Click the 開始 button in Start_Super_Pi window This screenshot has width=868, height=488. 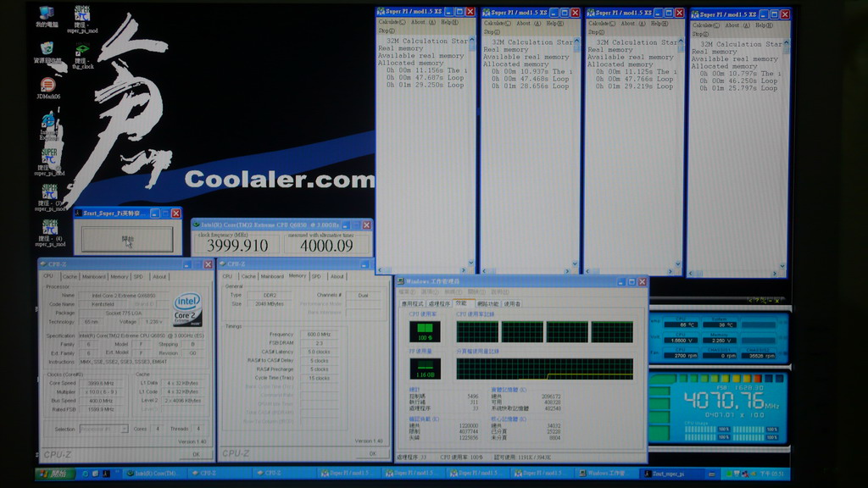[127, 239]
